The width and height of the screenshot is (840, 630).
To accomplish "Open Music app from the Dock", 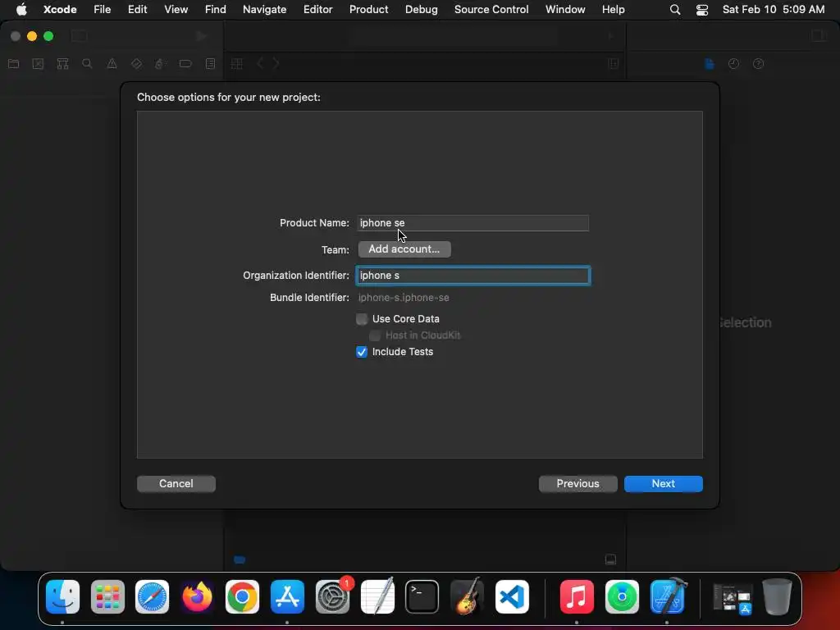I will [577, 597].
